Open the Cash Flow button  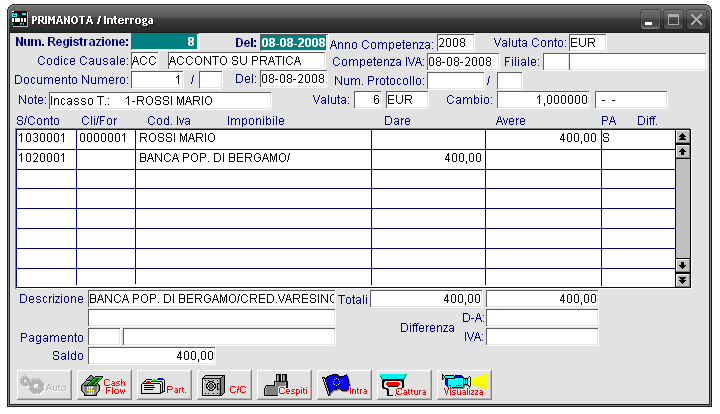[x=104, y=385]
